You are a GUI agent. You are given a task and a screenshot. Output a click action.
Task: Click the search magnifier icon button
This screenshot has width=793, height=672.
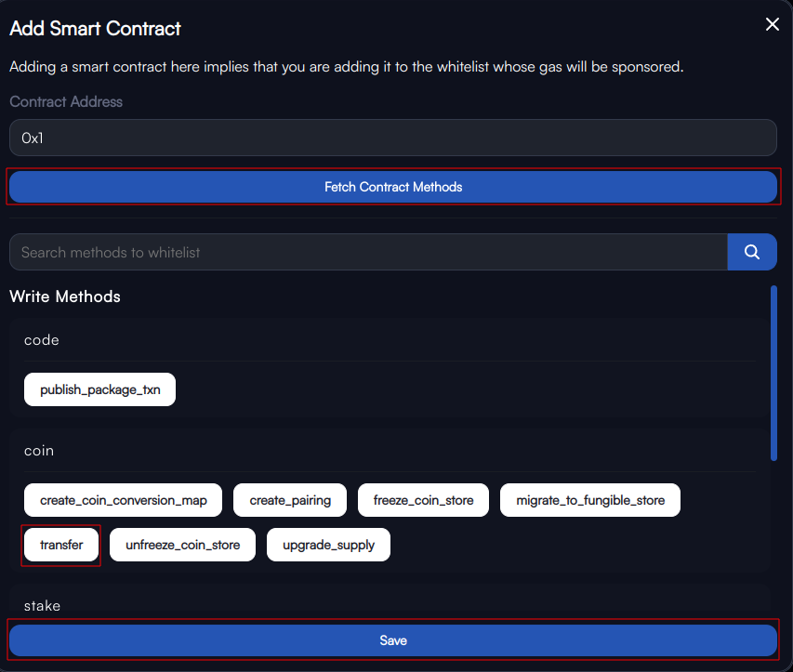(x=751, y=252)
